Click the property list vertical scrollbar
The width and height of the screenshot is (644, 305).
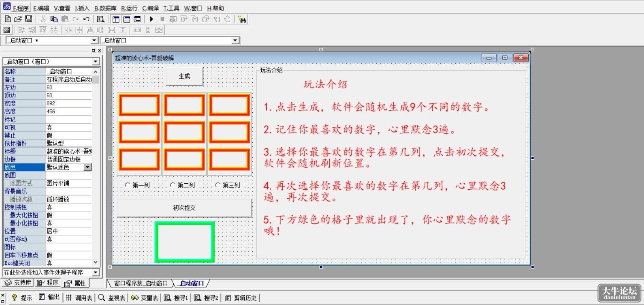95,167
